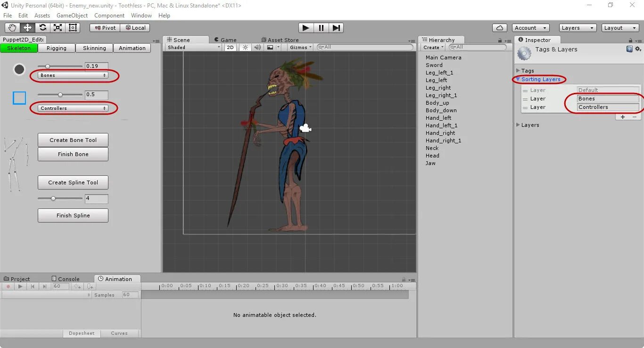The width and height of the screenshot is (644, 348).
Task: Add a new sorting layer with plus
Action: pos(623,117)
